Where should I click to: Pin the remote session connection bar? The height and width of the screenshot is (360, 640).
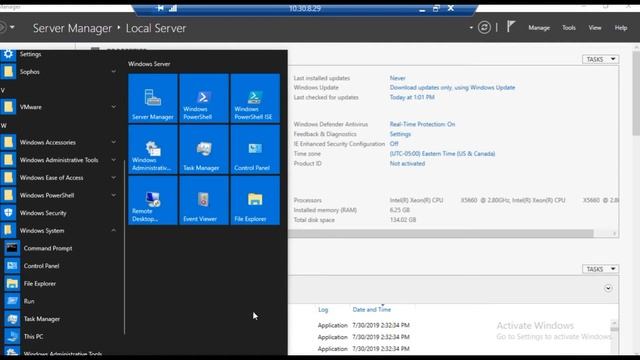point(160,8)
